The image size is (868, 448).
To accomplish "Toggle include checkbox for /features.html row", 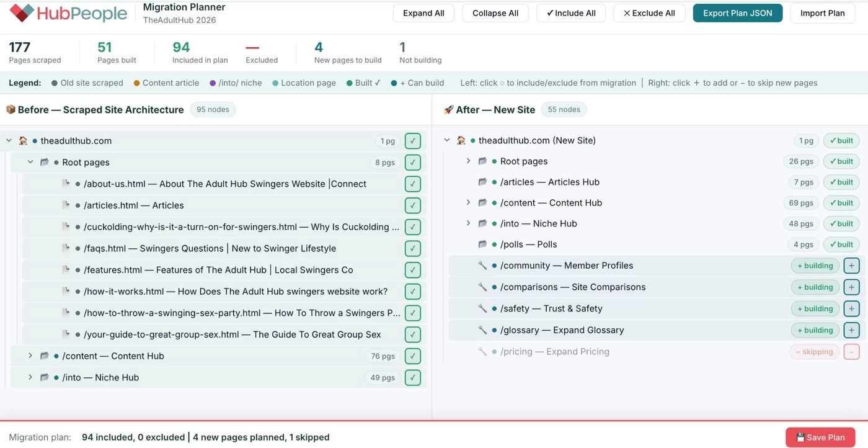I will click(413, 270).
